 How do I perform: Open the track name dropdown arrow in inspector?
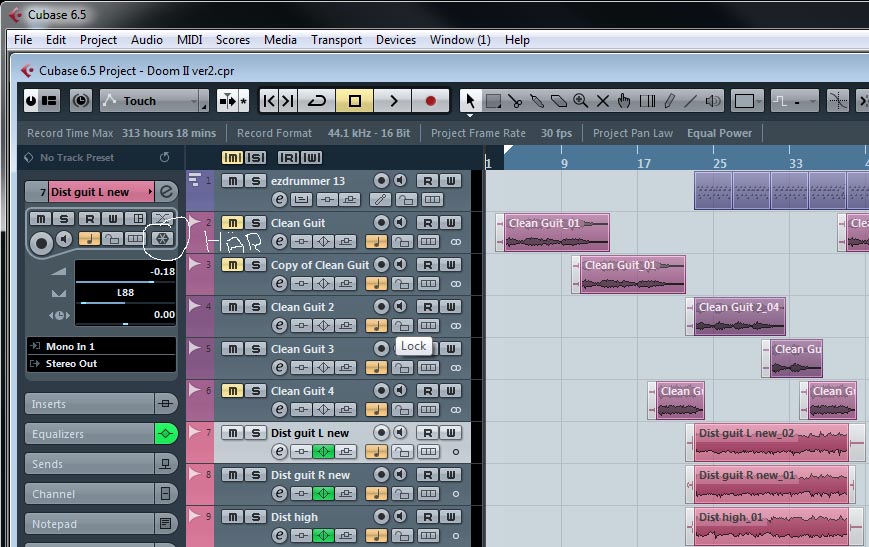[x=149, y=192]
